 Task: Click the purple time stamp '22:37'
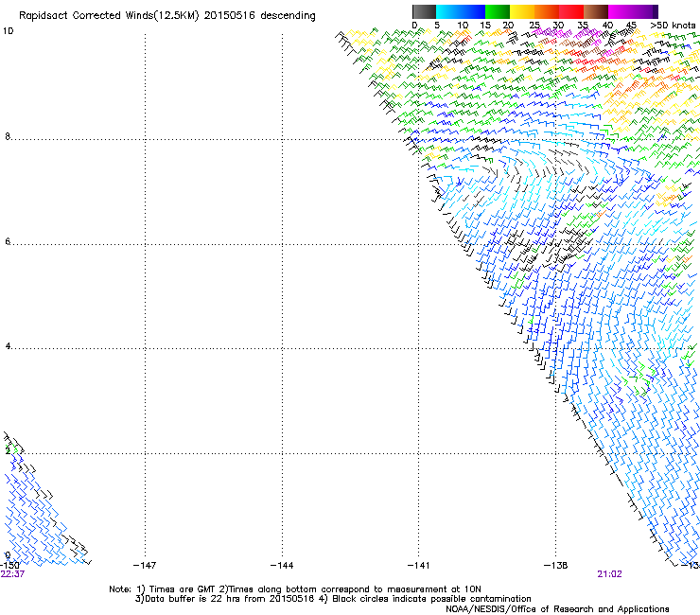[x=12, y=574]
